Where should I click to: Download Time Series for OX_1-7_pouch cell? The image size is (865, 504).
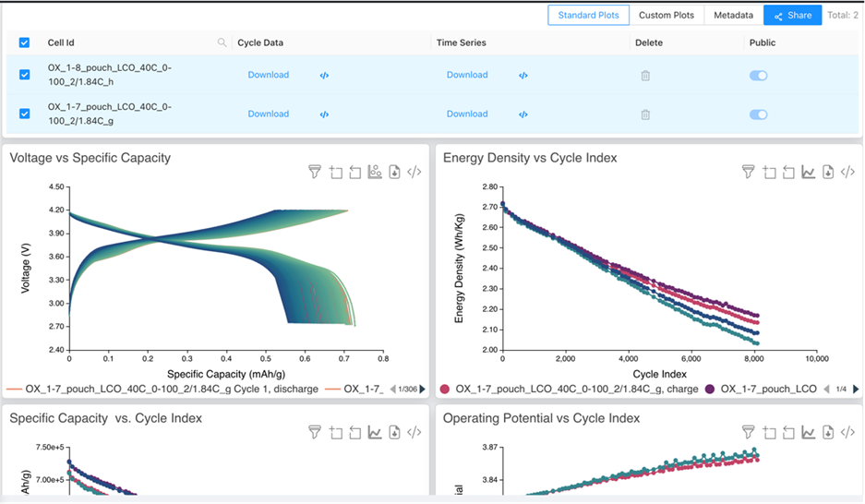(x=467, y=114)
